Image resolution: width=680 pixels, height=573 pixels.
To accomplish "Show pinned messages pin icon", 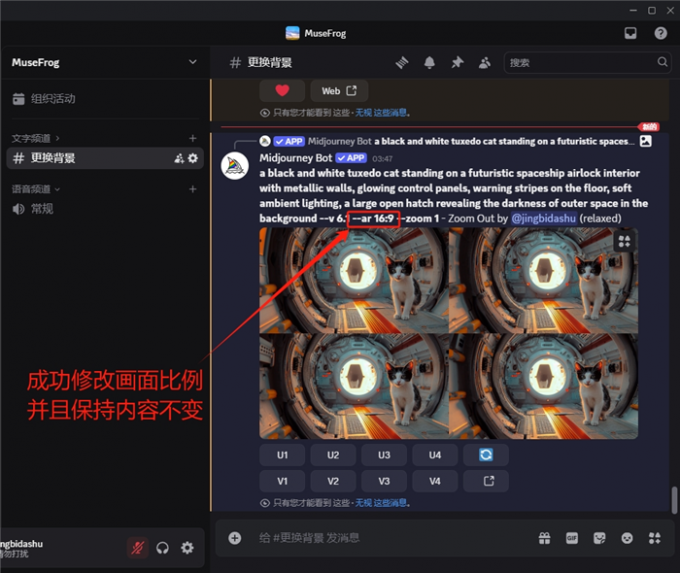I will [457, 62].
